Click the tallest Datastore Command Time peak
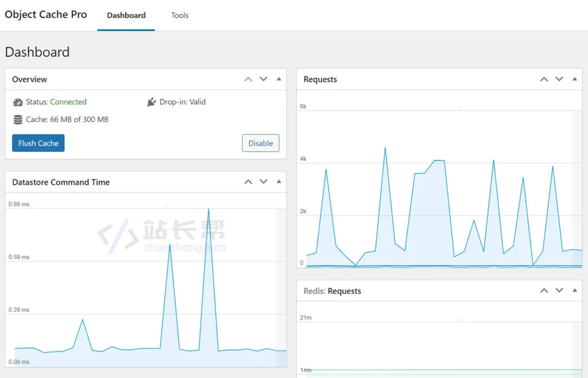 click(208, 210)
